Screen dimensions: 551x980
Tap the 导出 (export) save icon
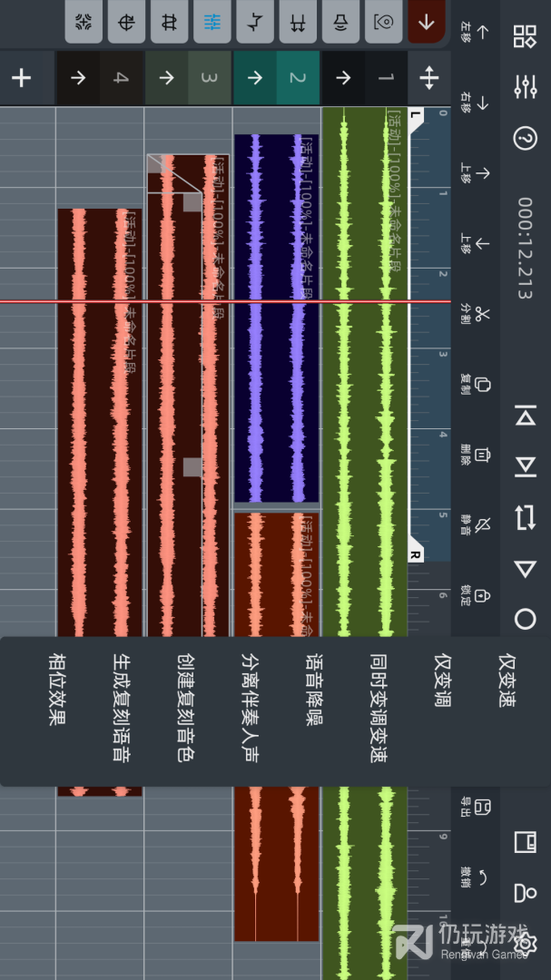[x=481, y=807]
